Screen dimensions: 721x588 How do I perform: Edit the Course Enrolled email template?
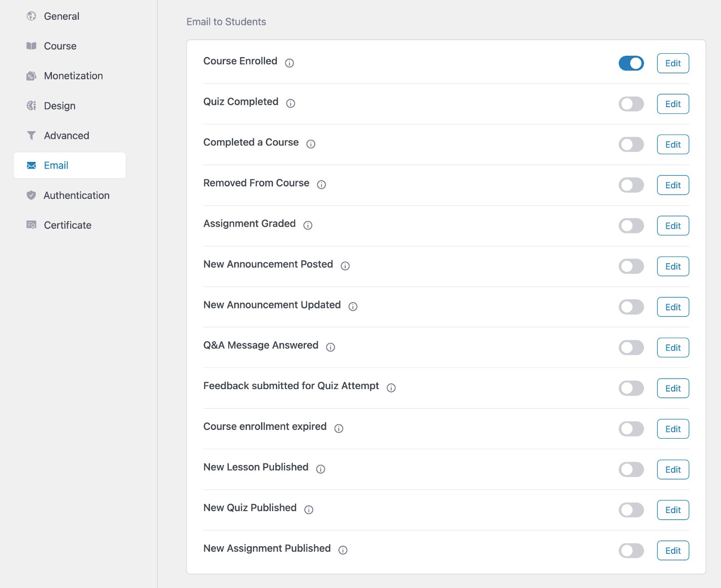coord(673,63)
